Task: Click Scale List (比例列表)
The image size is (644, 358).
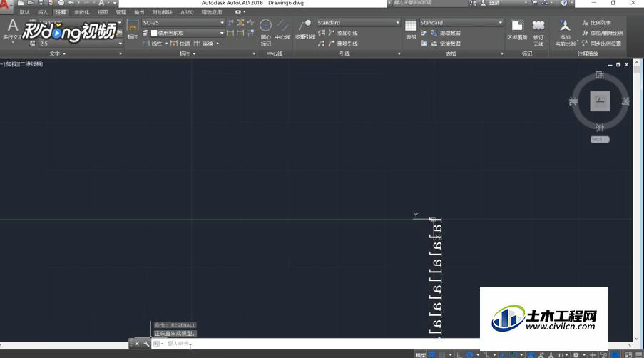Action: (x=596, y=23)
